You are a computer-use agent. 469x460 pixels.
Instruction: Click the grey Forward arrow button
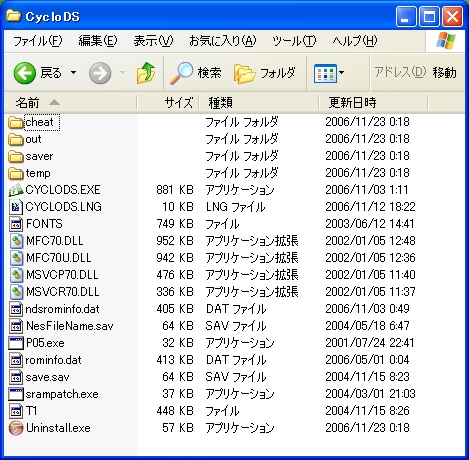tap(100, 73)
